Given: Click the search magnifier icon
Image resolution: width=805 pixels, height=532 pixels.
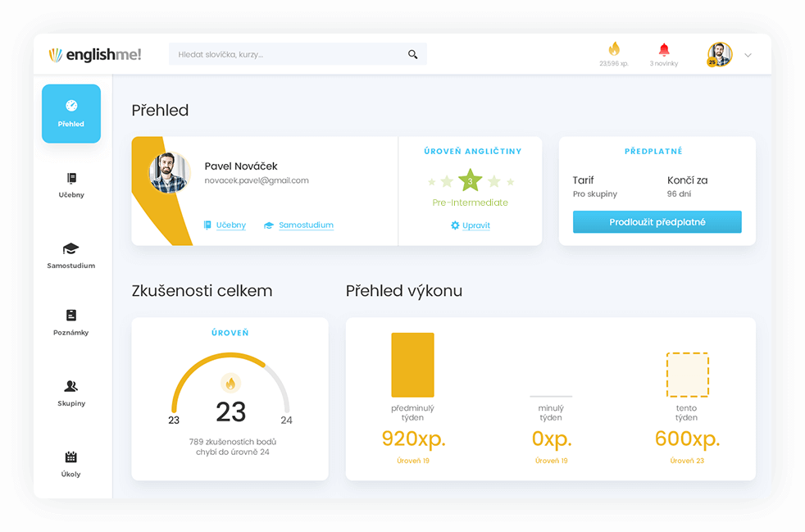Looking at the screenshot, I should [412, 55].
